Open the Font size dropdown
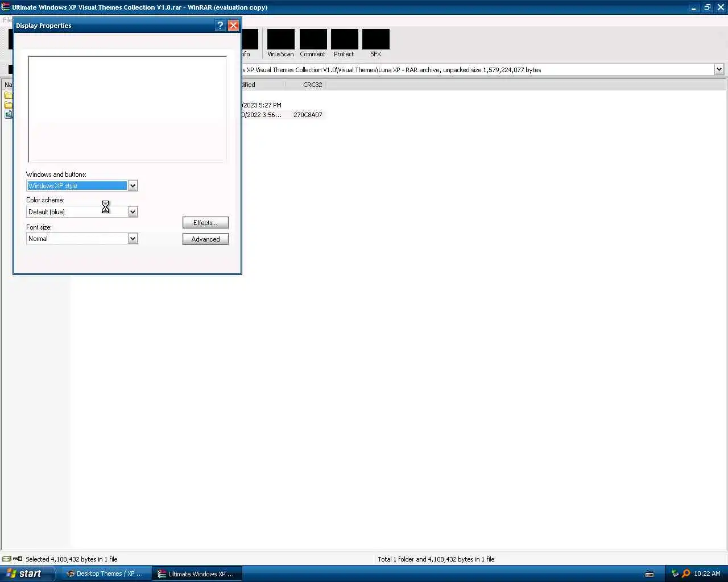 pos(133,239)
